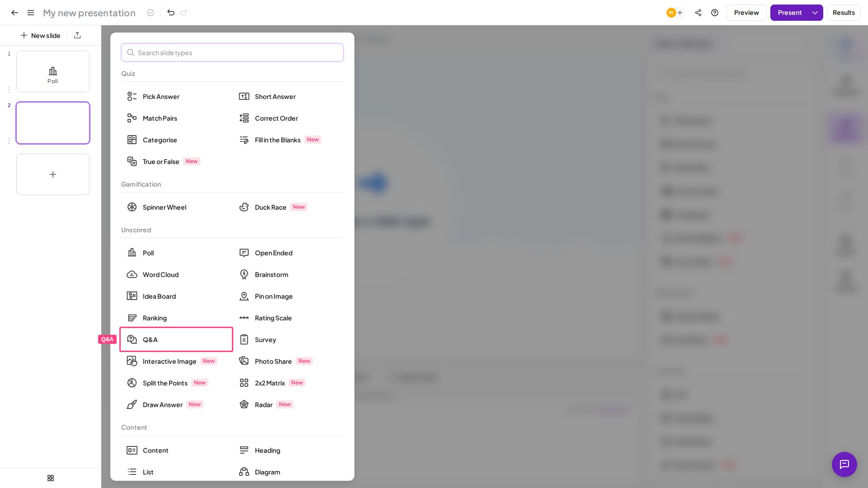Select the Pick Answer slide type
The height and width of the screenshot is (488, 868).
pyautogui.click(x=176, y=96)
